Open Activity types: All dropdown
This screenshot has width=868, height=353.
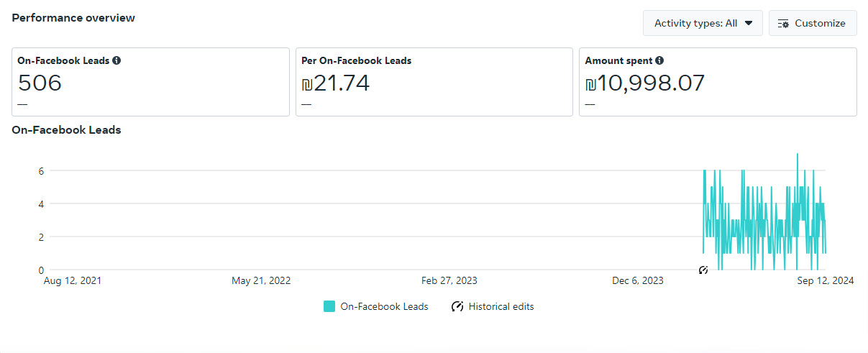coord(703,23)
